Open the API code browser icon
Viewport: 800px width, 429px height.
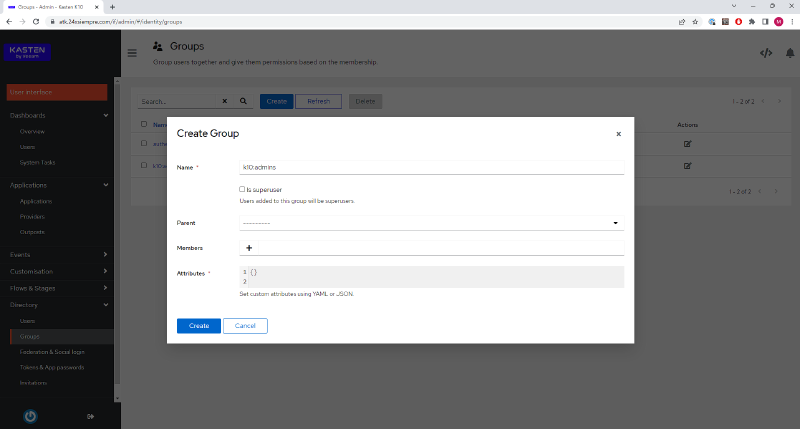coord(766,53)
